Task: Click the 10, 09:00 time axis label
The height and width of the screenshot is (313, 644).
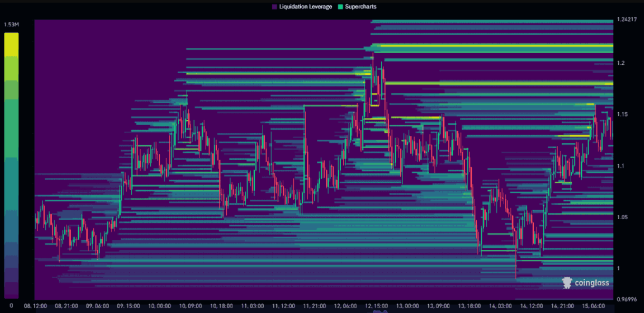Action: click(190, 306)
